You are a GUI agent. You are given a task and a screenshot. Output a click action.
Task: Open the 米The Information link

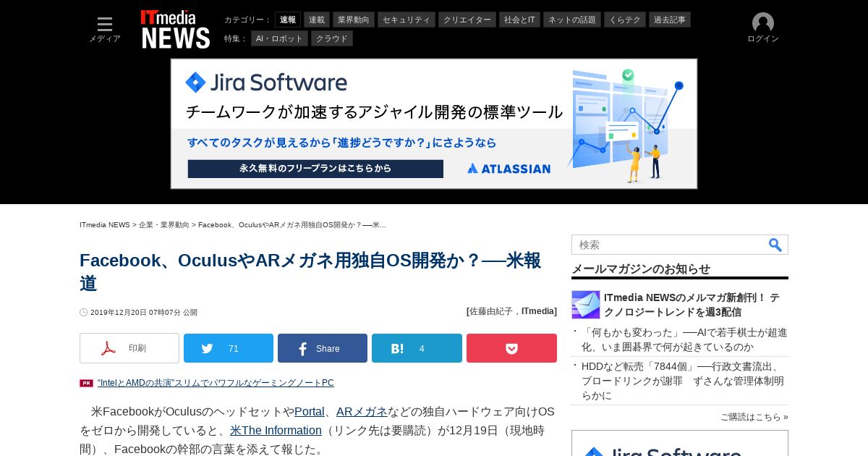tap(276, 431)
